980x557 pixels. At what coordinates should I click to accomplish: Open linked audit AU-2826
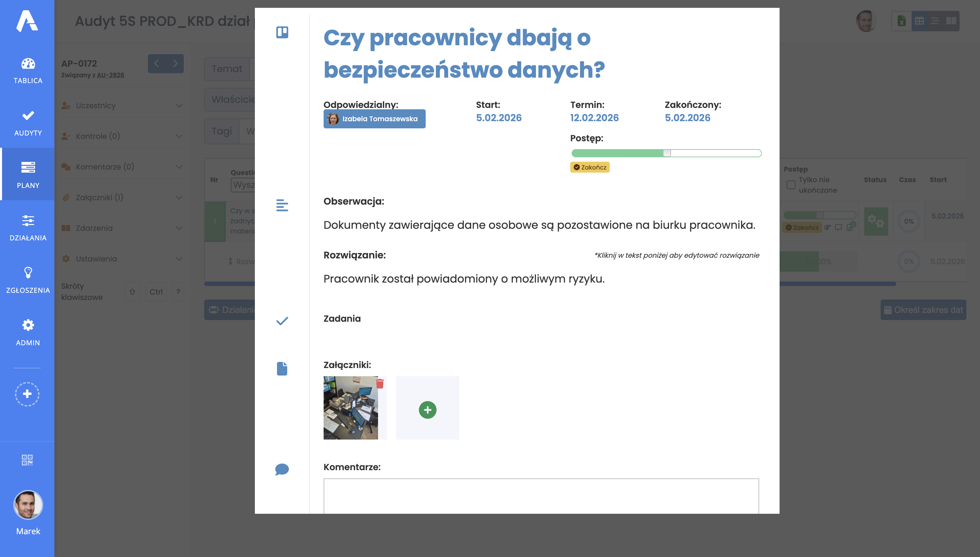[x=111, y=75]
